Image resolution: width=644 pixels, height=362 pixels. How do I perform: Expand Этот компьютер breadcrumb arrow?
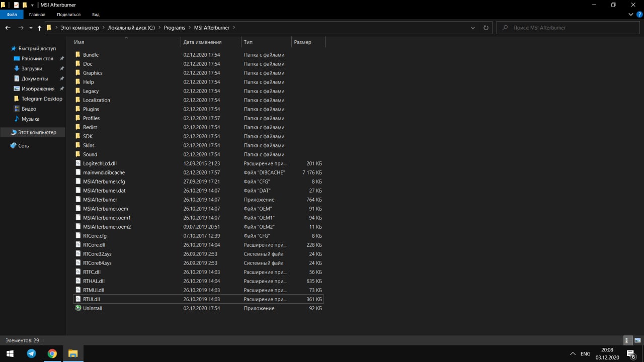coord(103,28)
